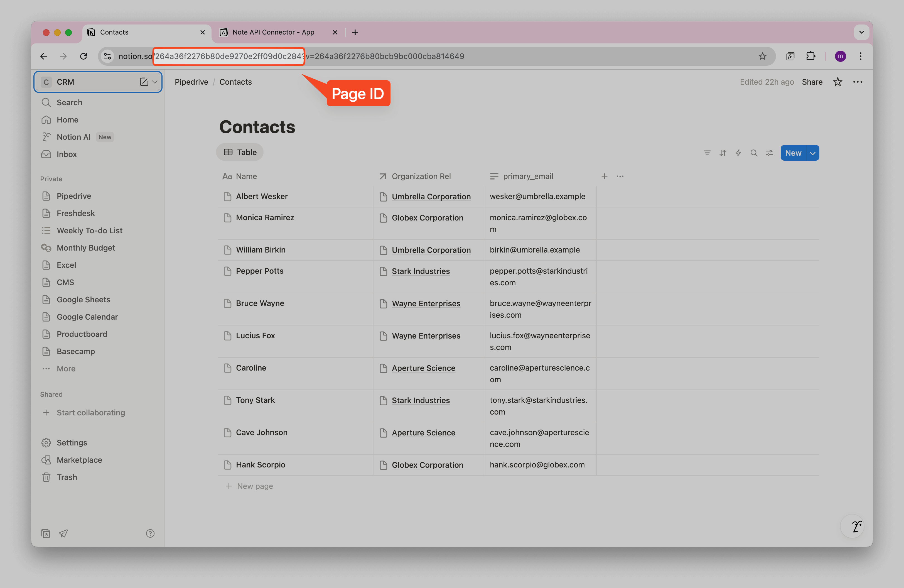Star the Contacts page as favorite
This screenshot has width=904, height=588.
coord(838,82)
